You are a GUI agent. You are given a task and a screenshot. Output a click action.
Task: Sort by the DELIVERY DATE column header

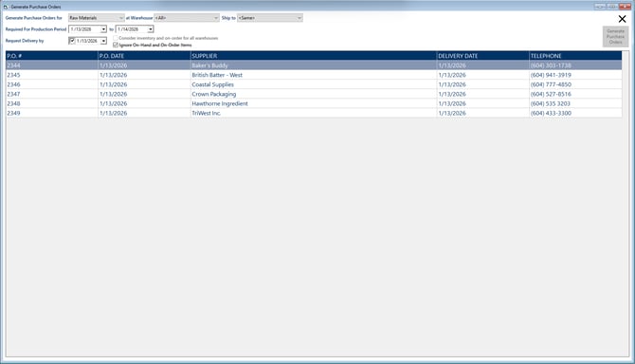482,56
